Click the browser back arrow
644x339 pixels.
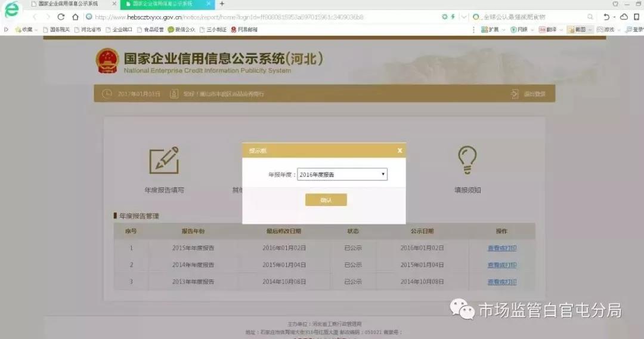click(34, 17)
